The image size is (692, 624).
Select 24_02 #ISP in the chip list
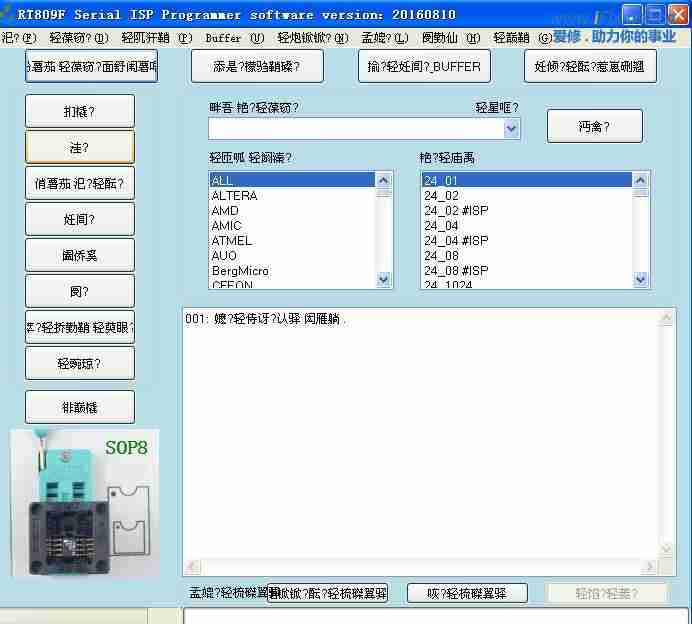tap(527, 211)
